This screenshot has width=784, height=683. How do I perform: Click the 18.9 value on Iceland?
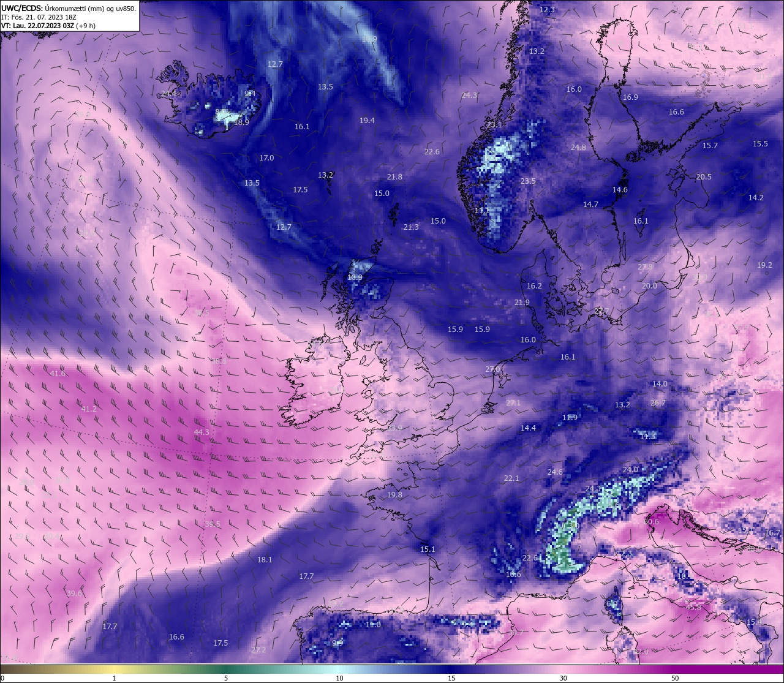(241, 122)
